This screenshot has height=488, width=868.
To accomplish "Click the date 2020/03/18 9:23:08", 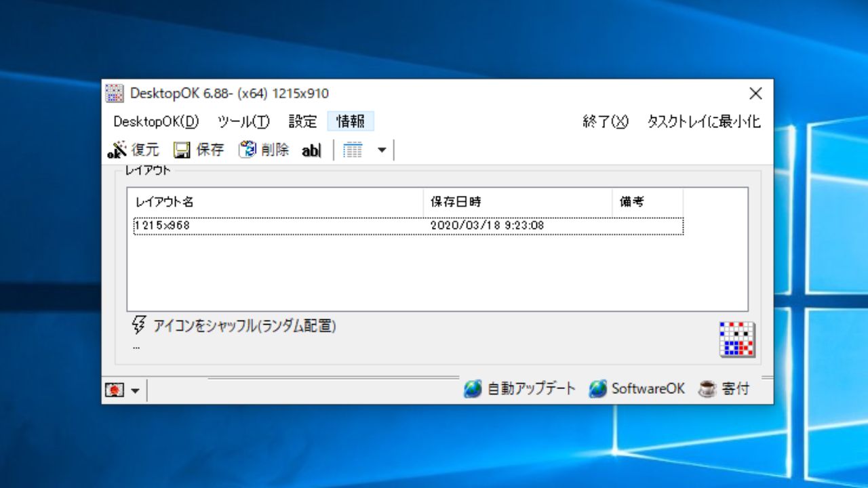I will tap(487, 226).
